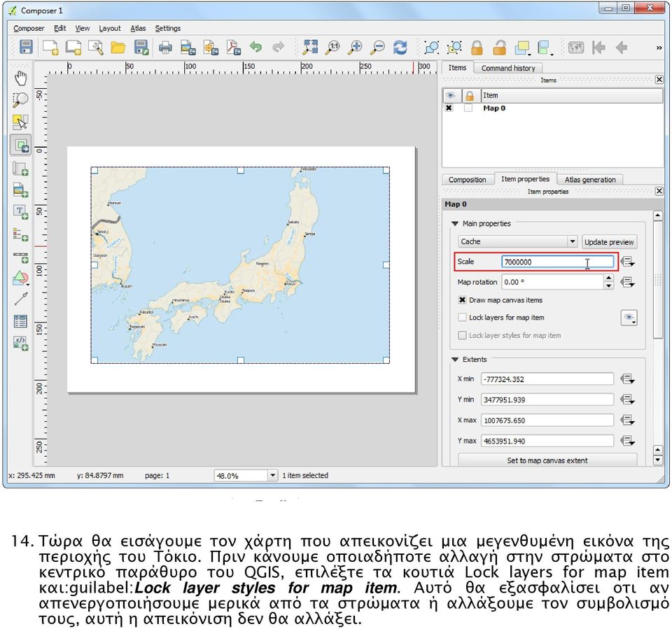Load composer from template folder icon
This screenshot has height=629, width=672.
tap(118, 47)
